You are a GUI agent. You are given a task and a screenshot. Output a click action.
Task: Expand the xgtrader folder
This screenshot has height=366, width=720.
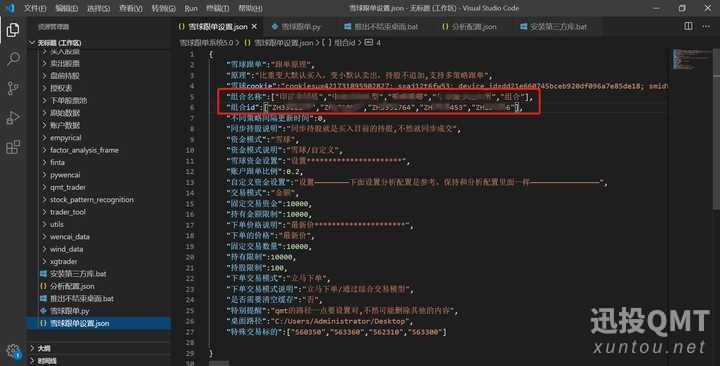63,262
